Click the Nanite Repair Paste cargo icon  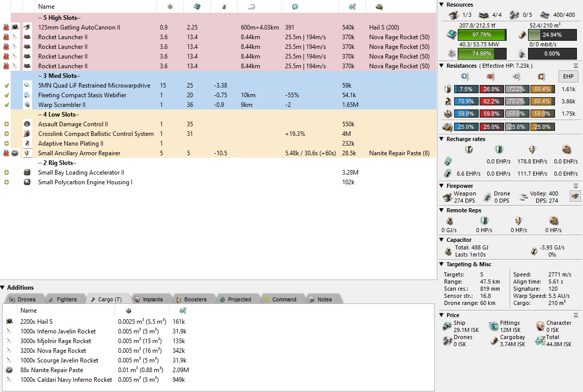coord(9,370)
